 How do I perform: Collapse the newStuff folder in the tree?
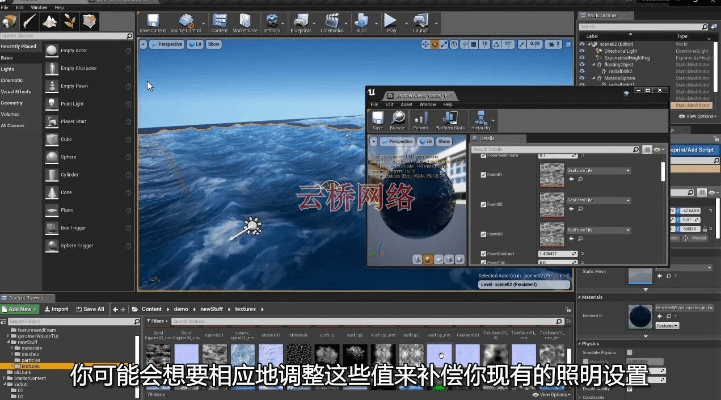coord(8,343)
